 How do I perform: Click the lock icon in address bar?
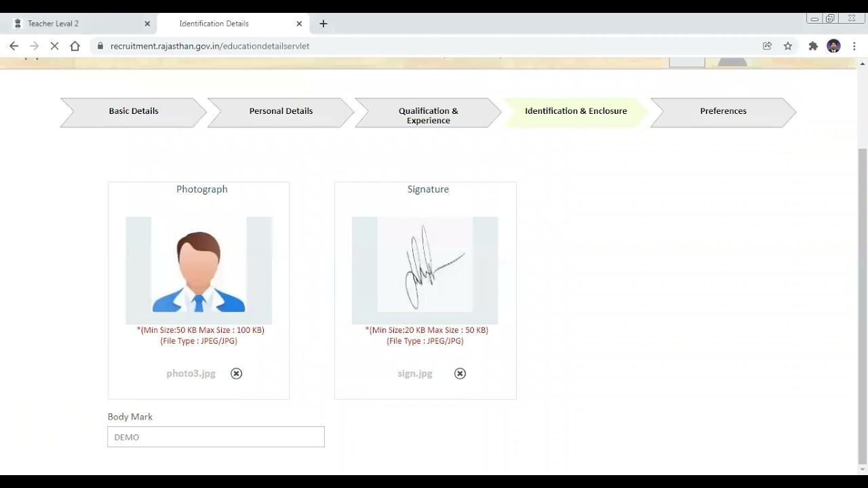[100, 46]
